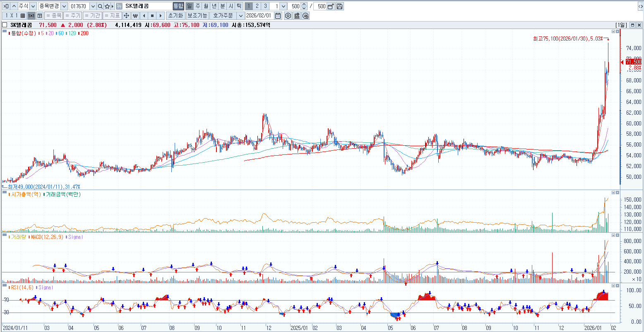This screenshot has height=332, width=644.
Task: Select the 틱 tick period tab
Action: pos(239,6)
